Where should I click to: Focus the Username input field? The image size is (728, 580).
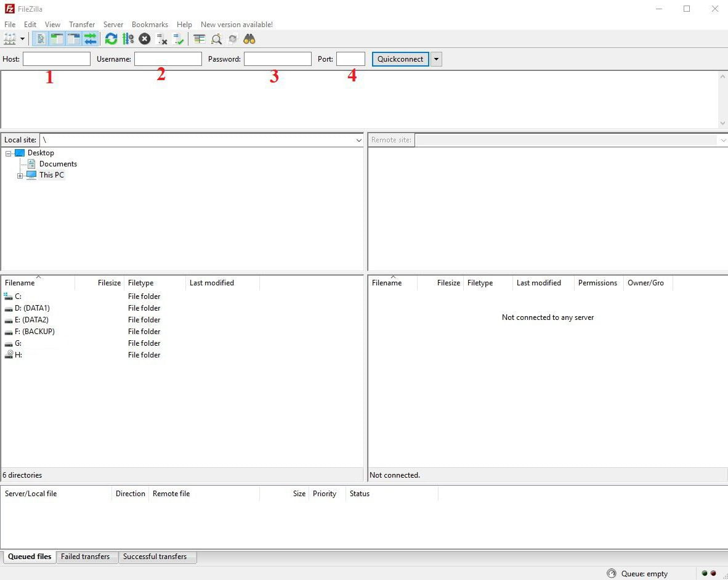pyautogui.click(x=168, y=59)
